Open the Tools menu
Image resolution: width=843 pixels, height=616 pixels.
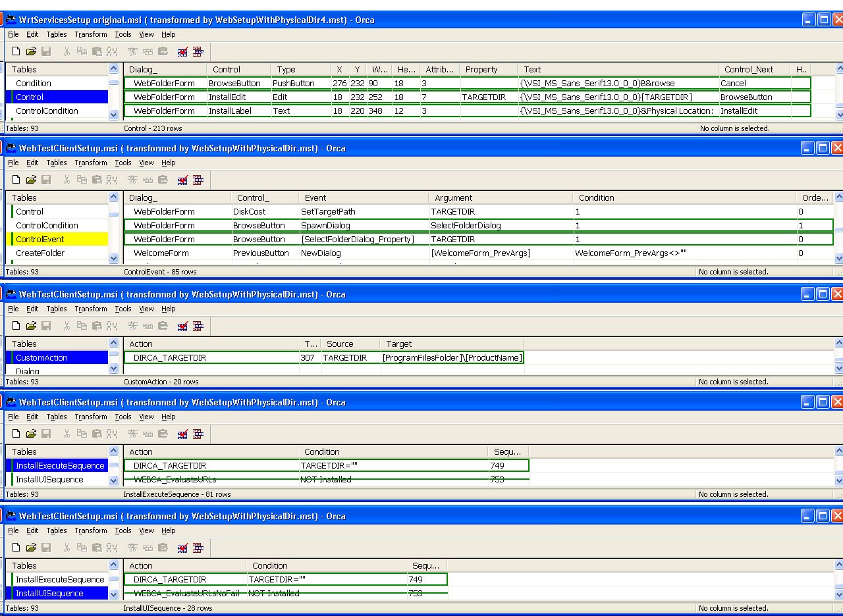click(x=122, y=34)
